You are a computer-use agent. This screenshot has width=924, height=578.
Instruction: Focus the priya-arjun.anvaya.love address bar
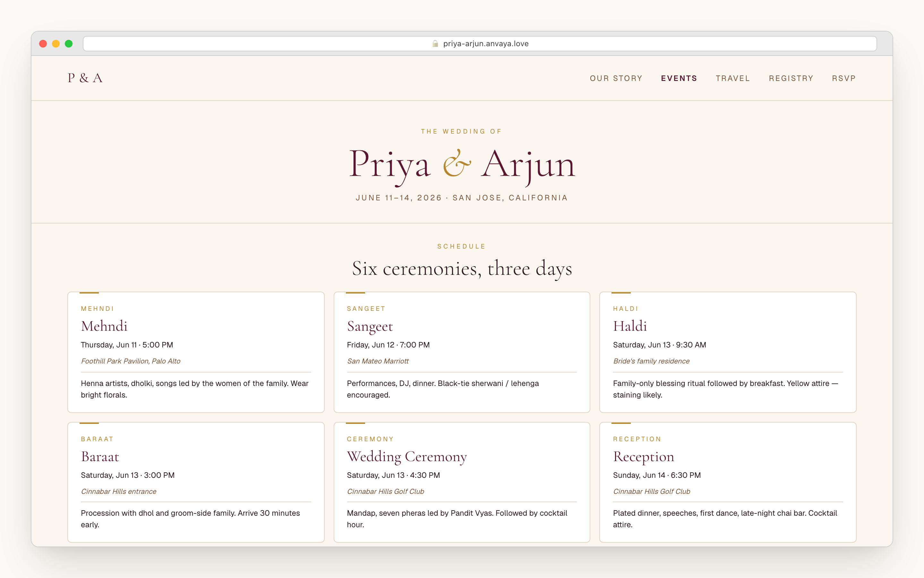480,44
